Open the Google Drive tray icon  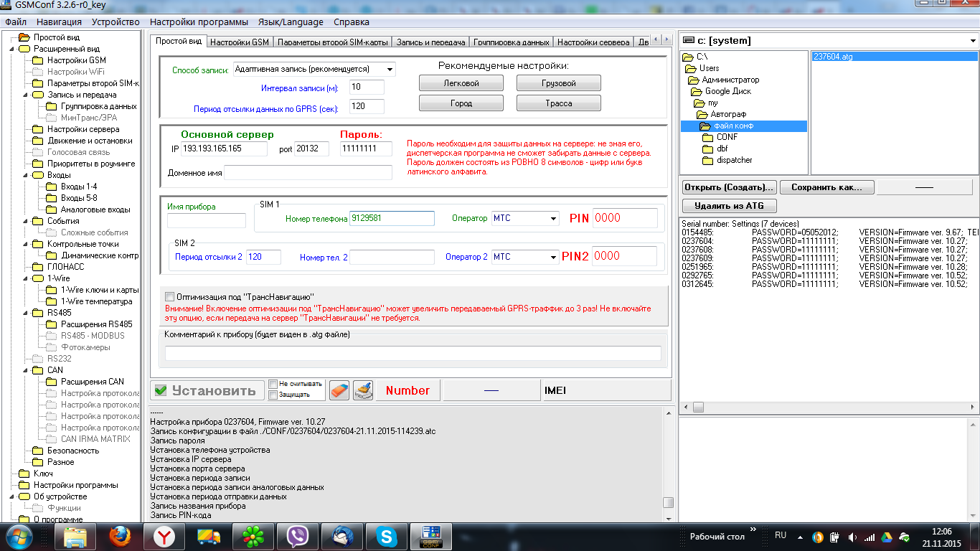885,537
